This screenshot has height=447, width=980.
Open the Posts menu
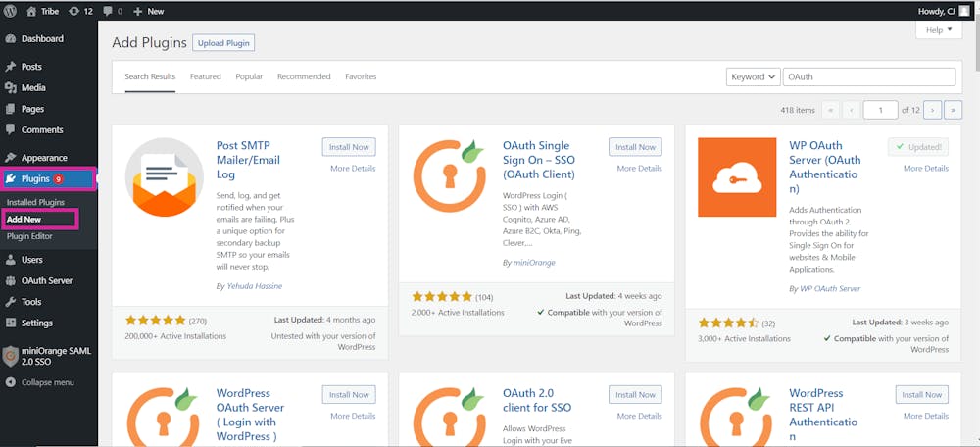pos(31,67)
